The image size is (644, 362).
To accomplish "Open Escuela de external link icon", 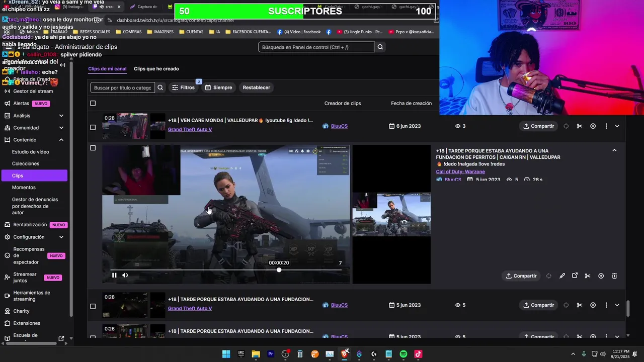I will 61,338.
